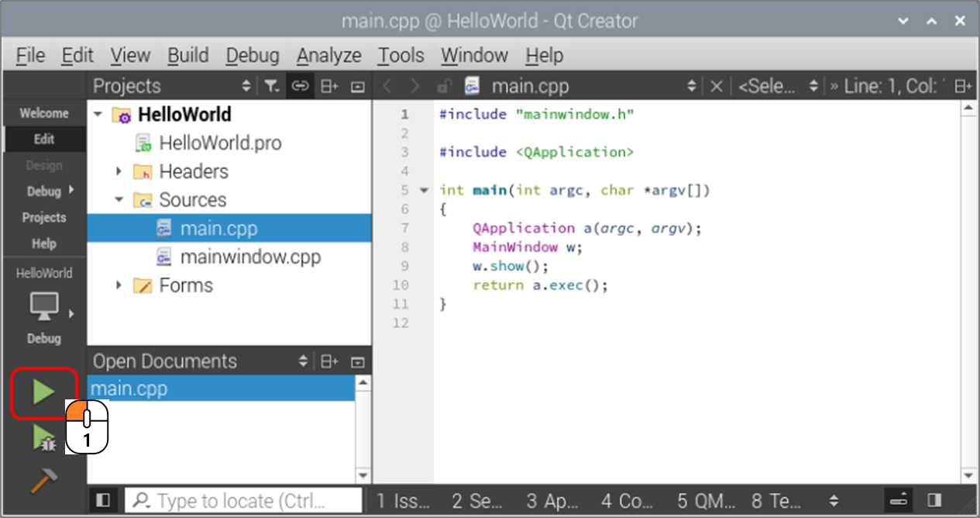
Task: Open the Help menu
Action: point(544,55)
